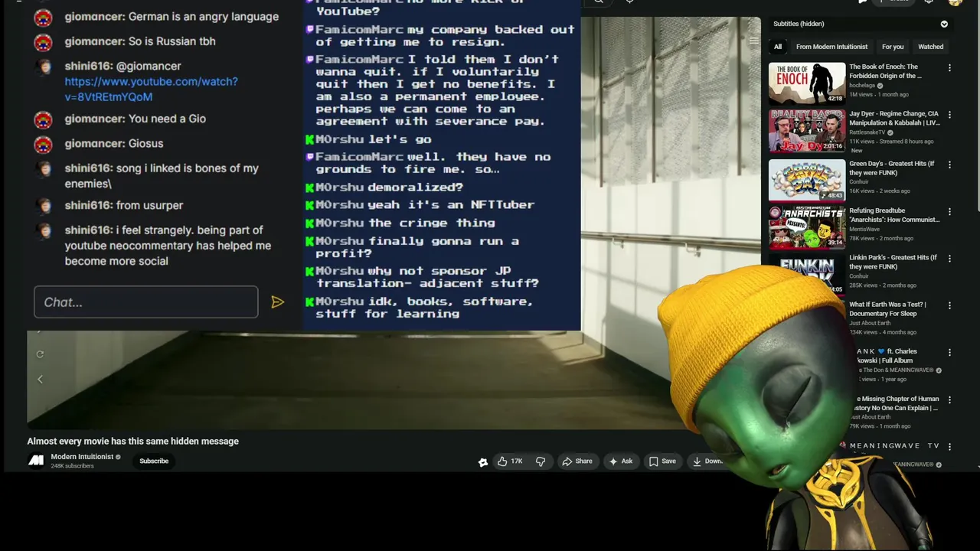Screen dimensions: 980x551
Task: Send the chat message with arrow icon
Action: 278,302
